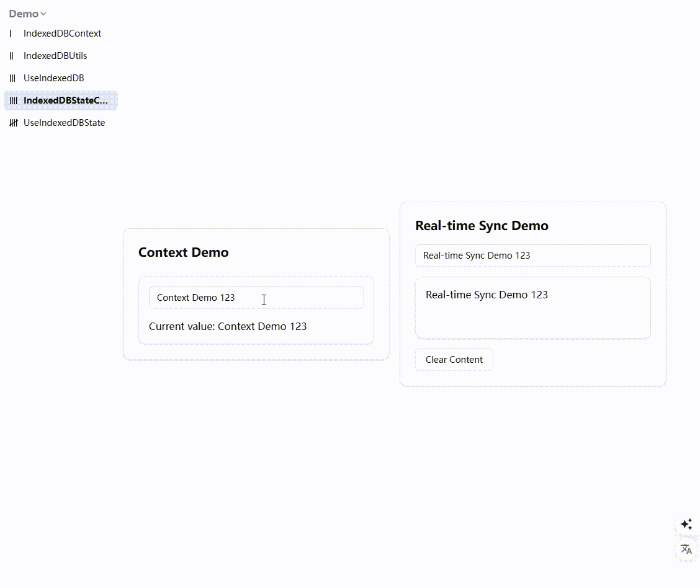The width and height of the screenshot is (700, 588).
Task: Click the Real-time Sync Demo 123 preview text
Action: tap(487, 295)
